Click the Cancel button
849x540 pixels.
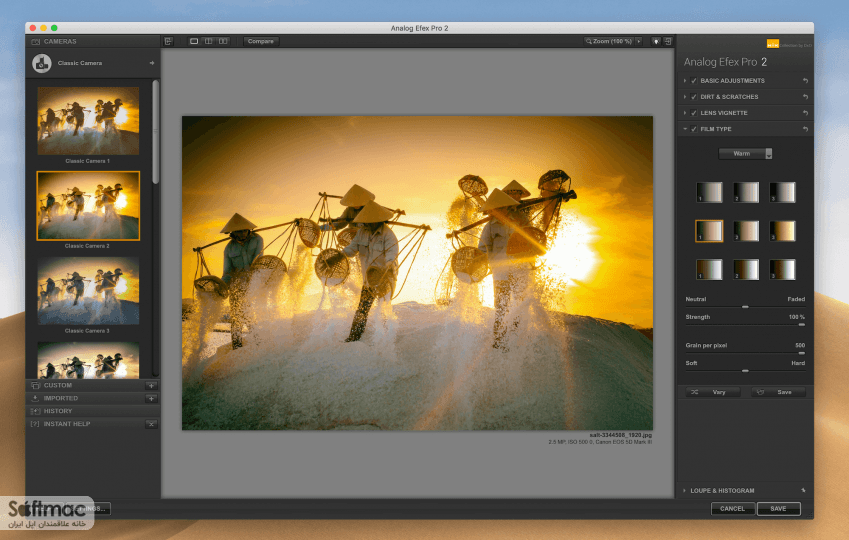(x=733, y=509)
